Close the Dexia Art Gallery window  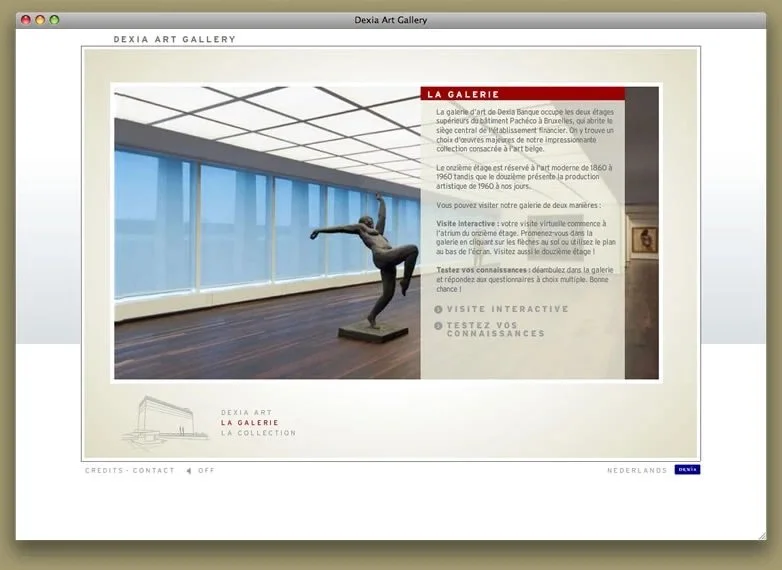pos(25,19)
